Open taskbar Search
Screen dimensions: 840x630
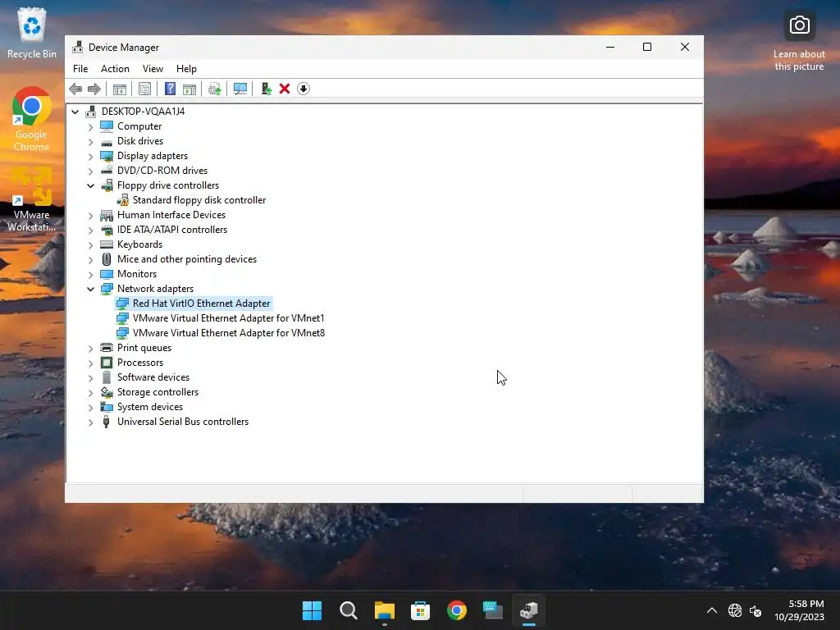tap(348, 610)
